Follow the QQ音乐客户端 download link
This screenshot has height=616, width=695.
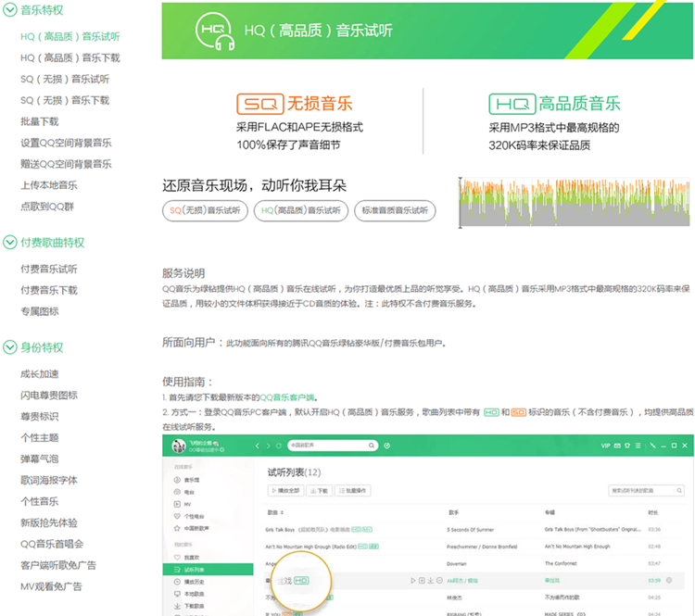[286, 397]
